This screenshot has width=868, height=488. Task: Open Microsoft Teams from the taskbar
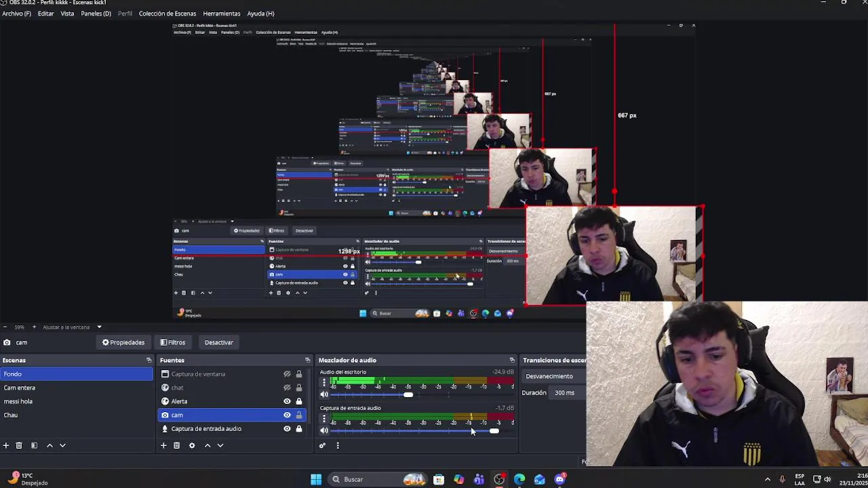tap(479, 479)
